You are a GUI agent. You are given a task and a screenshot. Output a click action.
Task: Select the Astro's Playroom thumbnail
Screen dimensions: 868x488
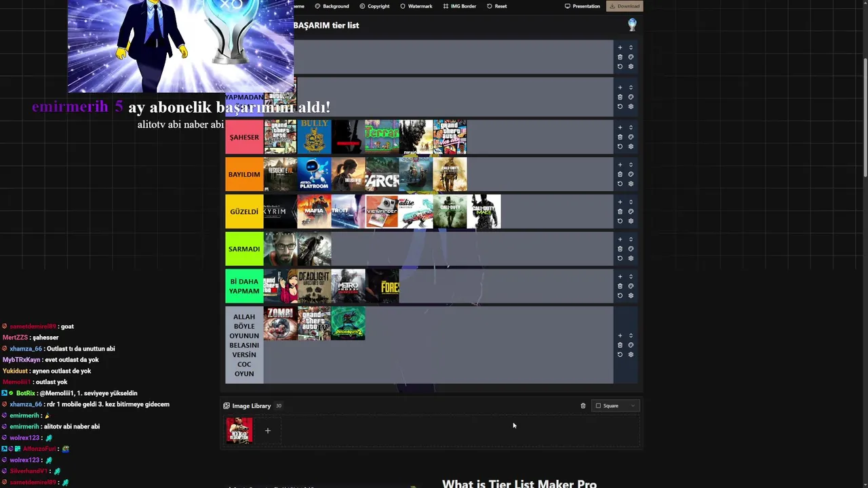(314, 174)
